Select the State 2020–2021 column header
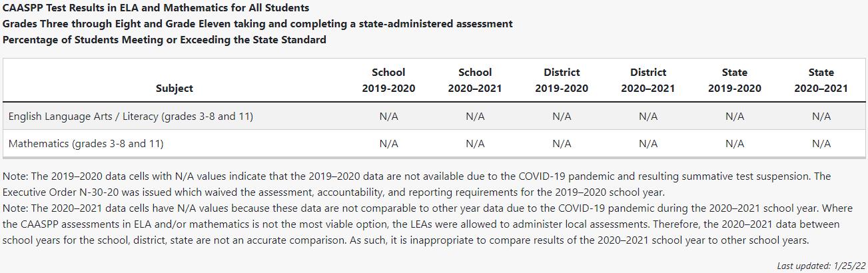 click(821, 80)
